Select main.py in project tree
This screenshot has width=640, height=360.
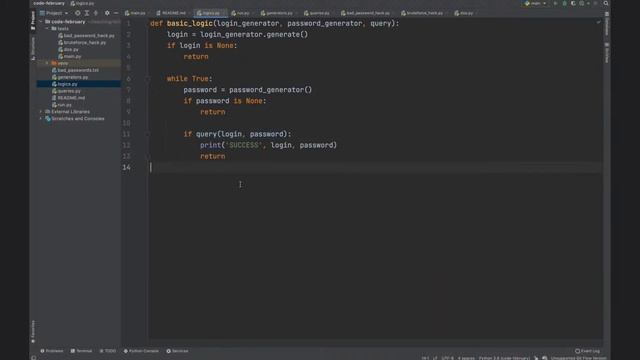coord(69,56)
